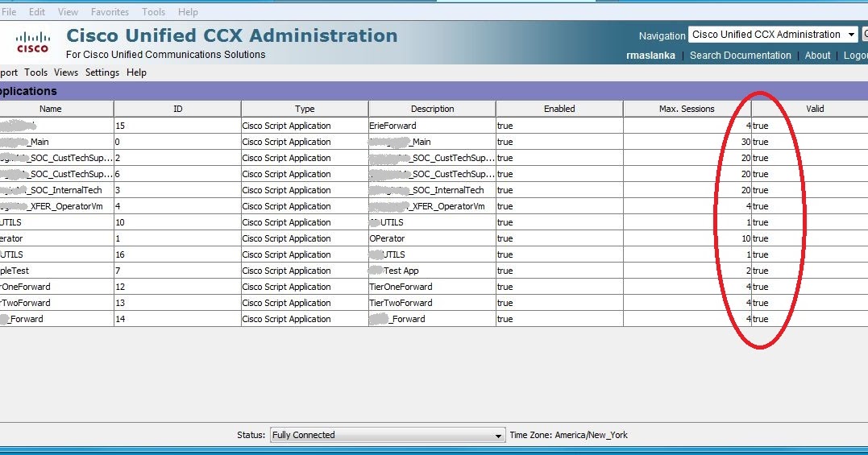
Task: Open the browser Help menu
Action: [x=188, y=11]
